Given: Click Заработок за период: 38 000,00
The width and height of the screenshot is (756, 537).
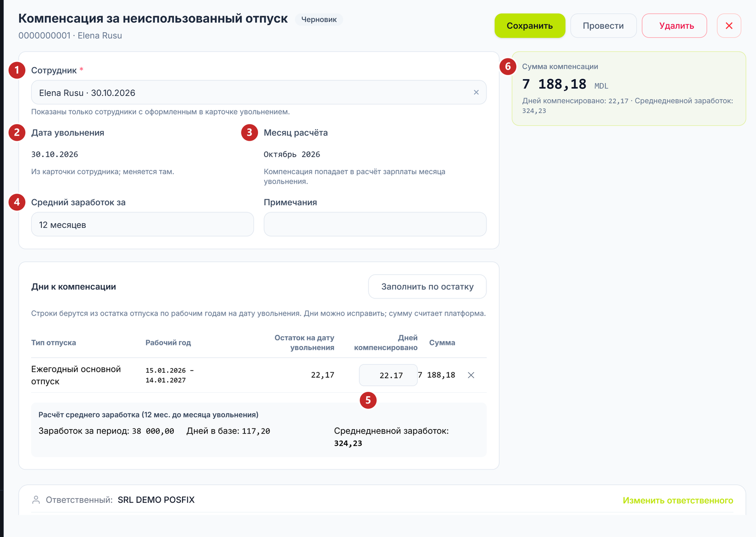Looking at the screenshot, I should (106, 431).
